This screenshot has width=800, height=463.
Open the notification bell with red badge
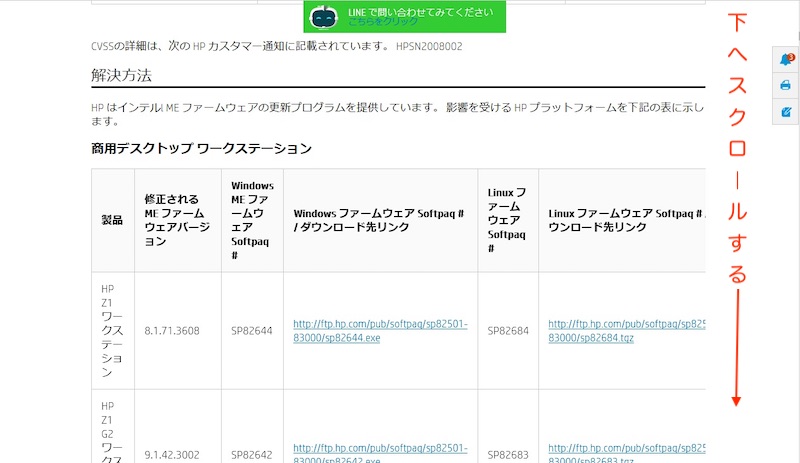tap(786, 60)
